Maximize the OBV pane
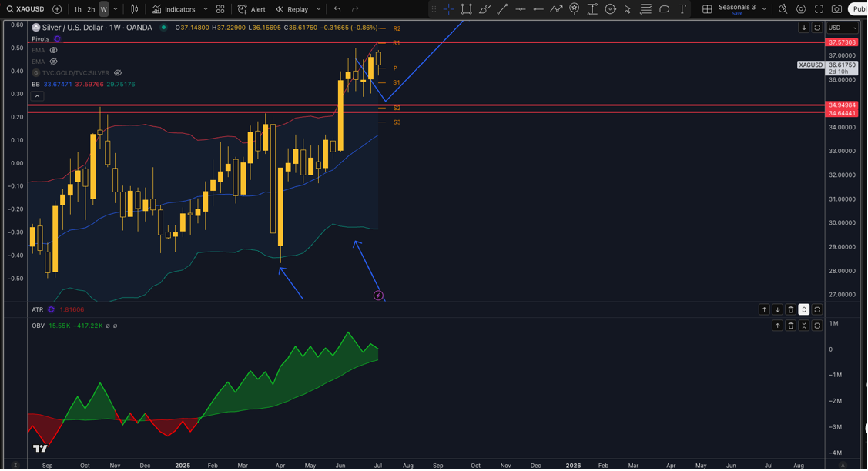 [x=817, y=326]
